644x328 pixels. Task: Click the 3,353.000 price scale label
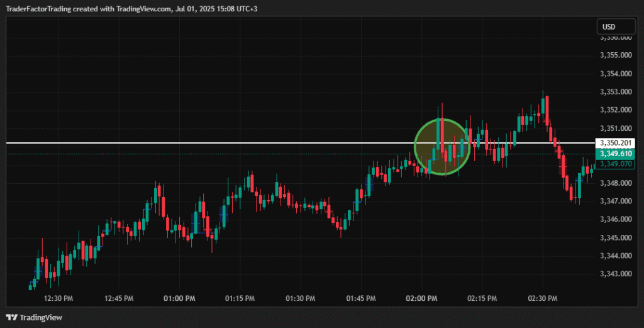click(x=616, y=92)
